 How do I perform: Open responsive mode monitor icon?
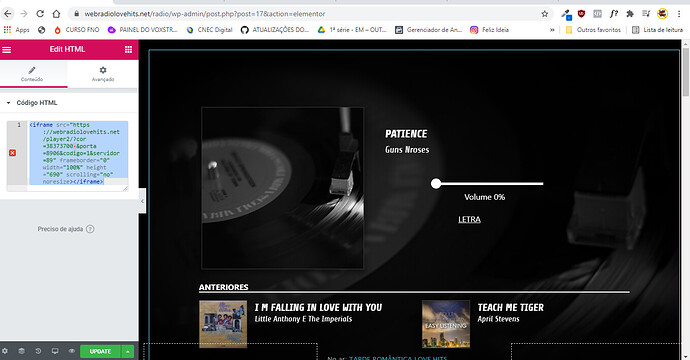(55, 351)
